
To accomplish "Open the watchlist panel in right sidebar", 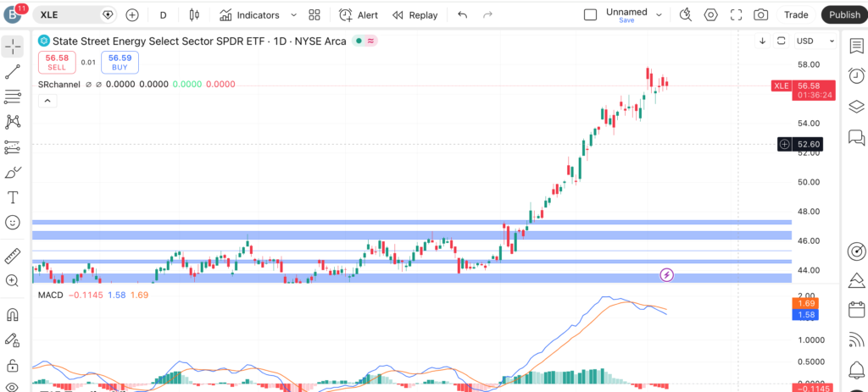I will click(856, 46).
